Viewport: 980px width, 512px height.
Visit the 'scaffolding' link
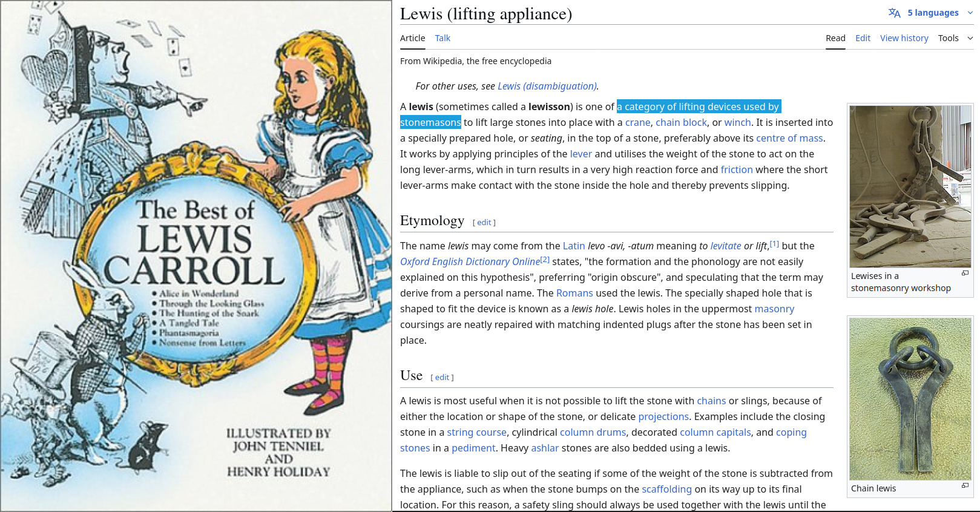pyautogui.click(x=666, y=489)
